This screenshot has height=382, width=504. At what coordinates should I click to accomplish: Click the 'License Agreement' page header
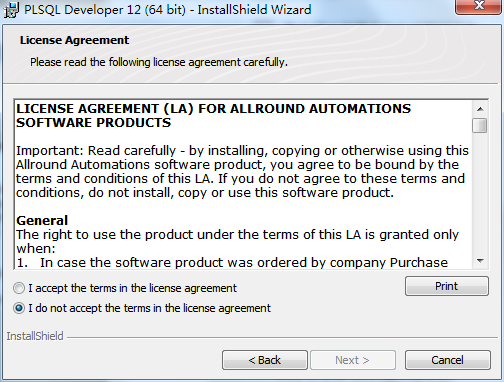point(74,40)
